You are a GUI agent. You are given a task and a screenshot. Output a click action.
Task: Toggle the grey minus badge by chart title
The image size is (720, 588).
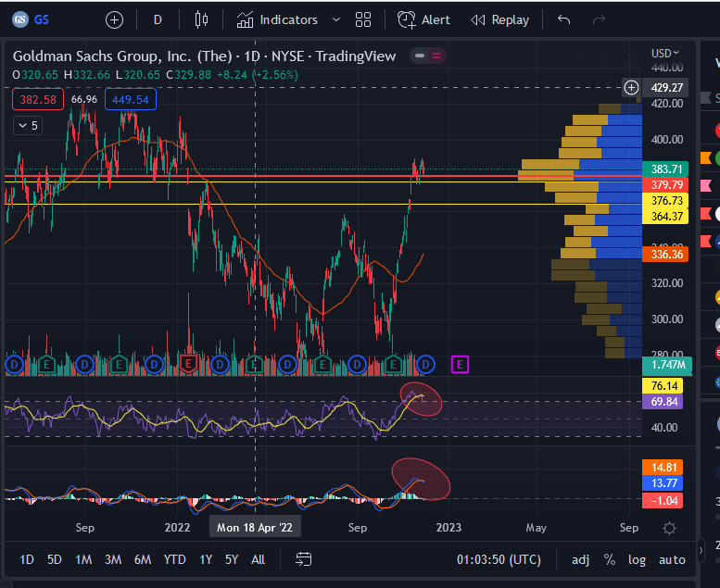pos(419,56)
